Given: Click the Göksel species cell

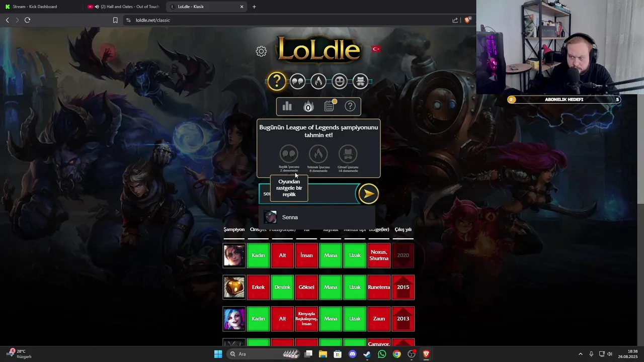Looking at the screenshot, I should pos(306,287).
